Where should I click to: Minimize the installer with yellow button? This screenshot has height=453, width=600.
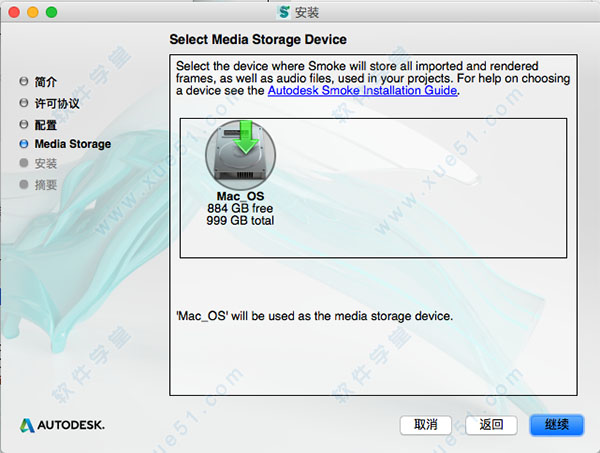pyautogui.click(x=33, y=12)
